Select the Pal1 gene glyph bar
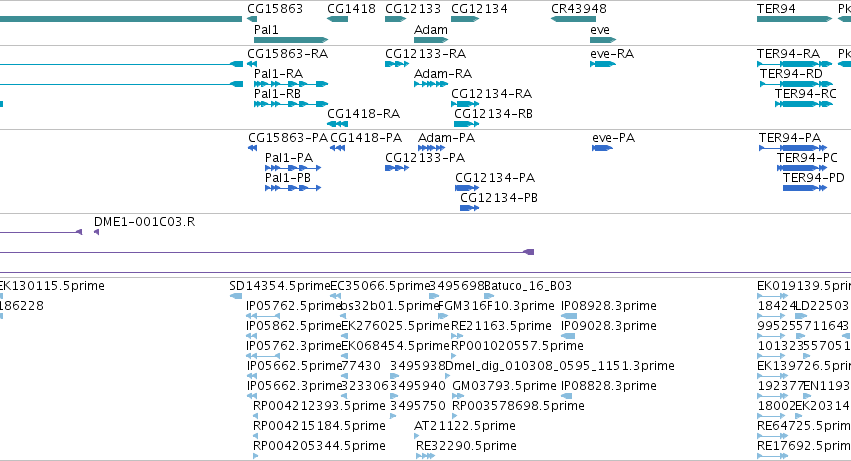 pyautogui.click(x=291, y=40)
